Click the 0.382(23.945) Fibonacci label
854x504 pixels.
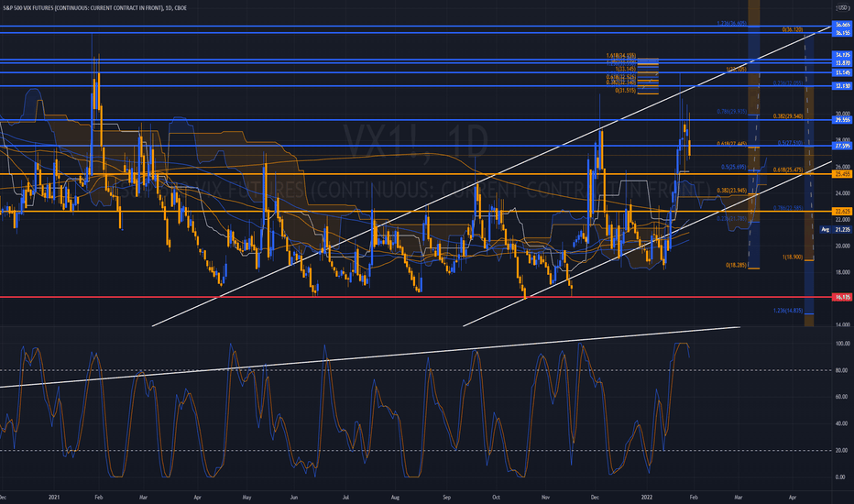[731, 191]
